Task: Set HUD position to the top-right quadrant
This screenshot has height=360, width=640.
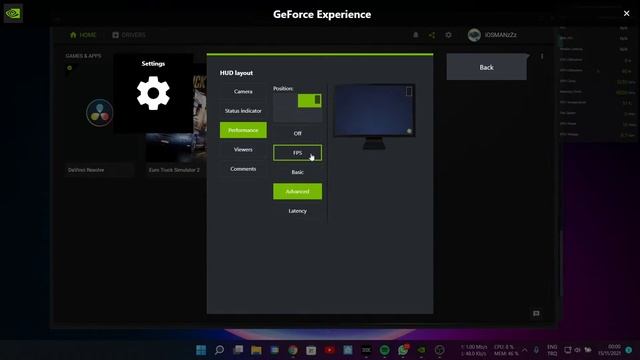Action: pyautogui.click(x=309, y=100)
